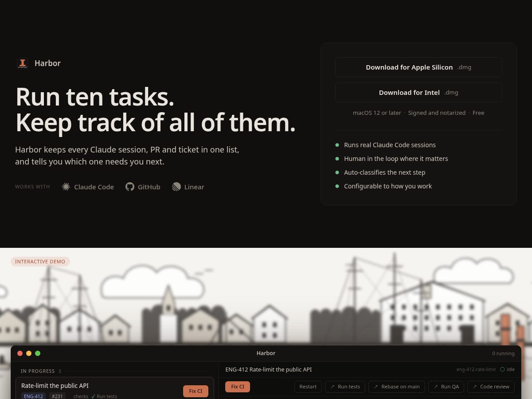Click the Run tests action button
Viewport: 532px width, 399px height.
click(345, 387)
